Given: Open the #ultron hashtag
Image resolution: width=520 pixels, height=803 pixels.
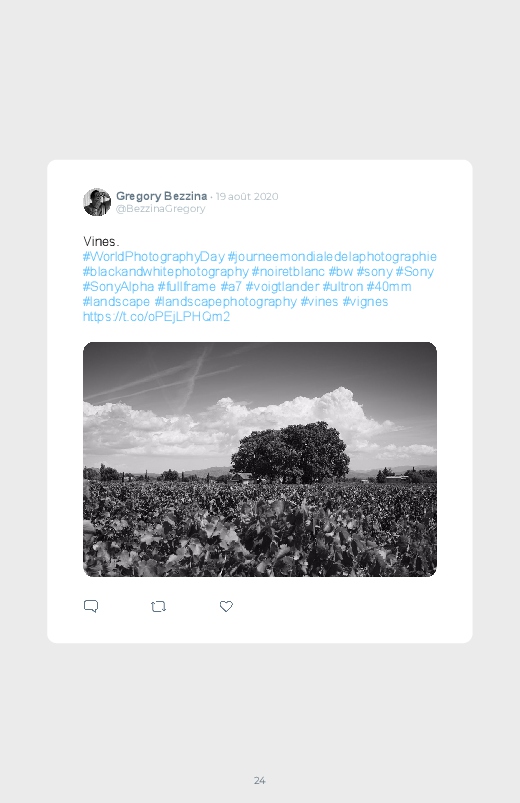Looking at the screenshot, I should coord(343,286).
